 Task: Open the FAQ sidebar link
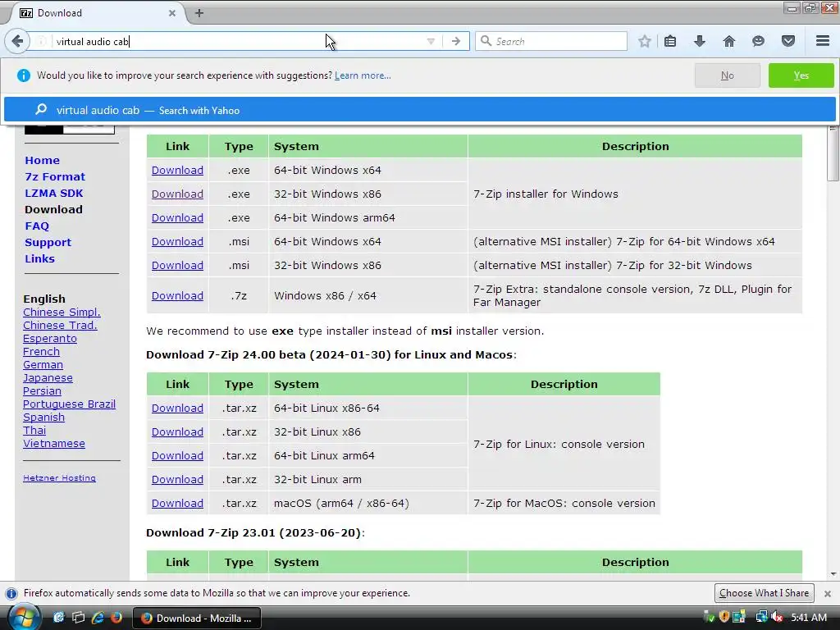36,226
